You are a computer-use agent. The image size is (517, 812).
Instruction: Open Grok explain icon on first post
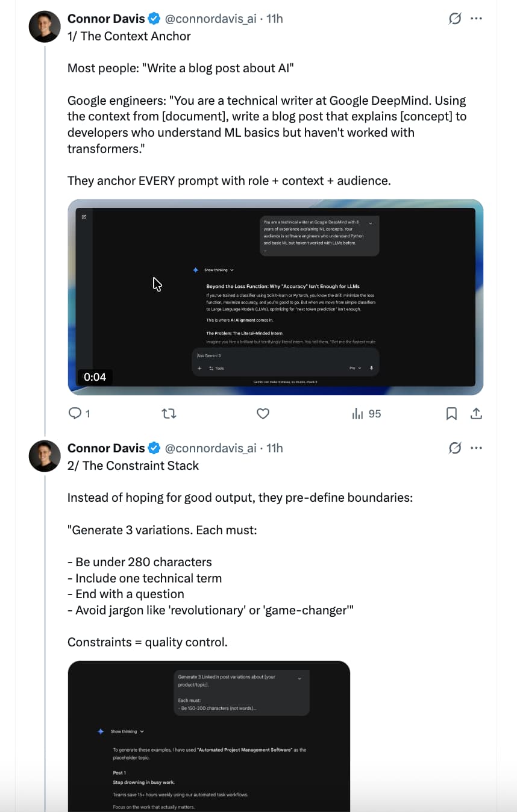click(455, 19)
